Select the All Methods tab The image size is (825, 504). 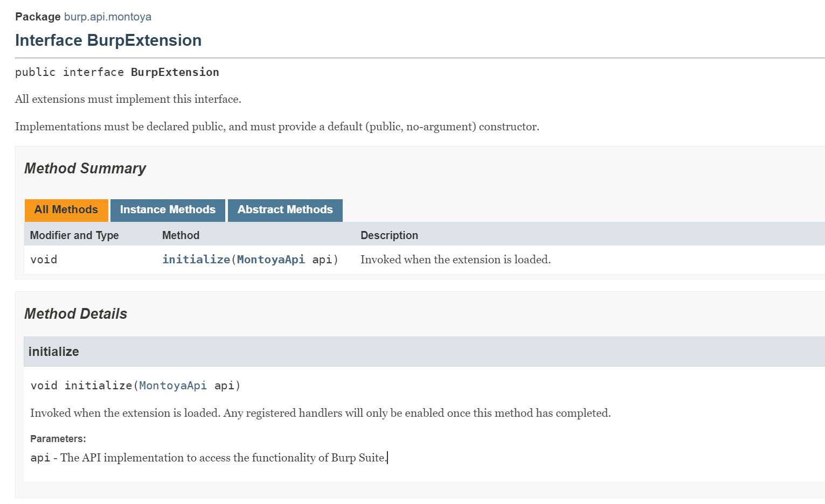point(66,210)
